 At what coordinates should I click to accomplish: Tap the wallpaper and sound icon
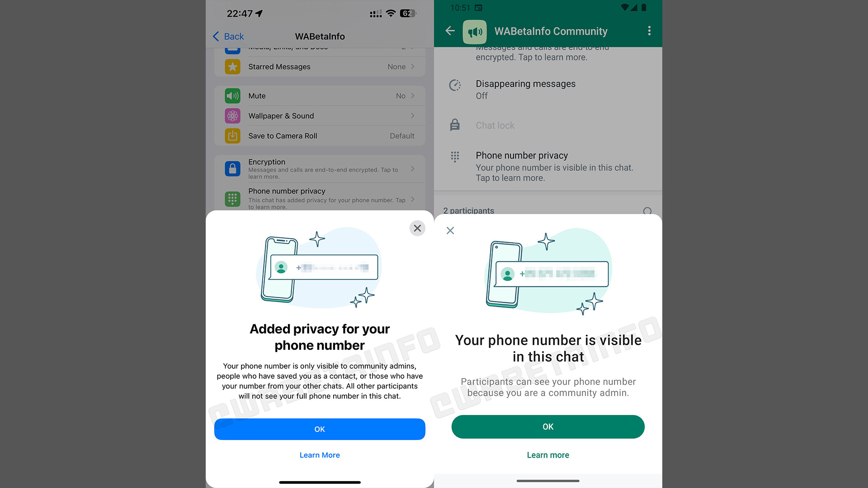[x=233, y=116]
